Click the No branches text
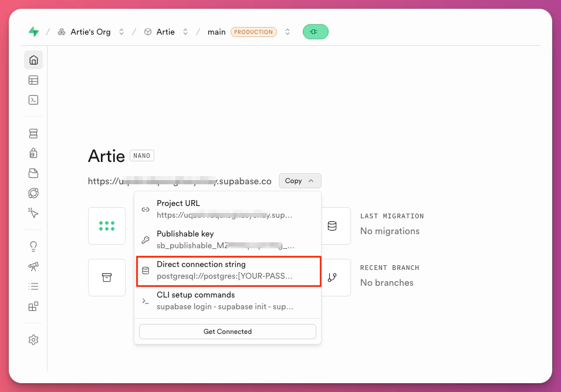The image size is (561, 392). [387, 282]
